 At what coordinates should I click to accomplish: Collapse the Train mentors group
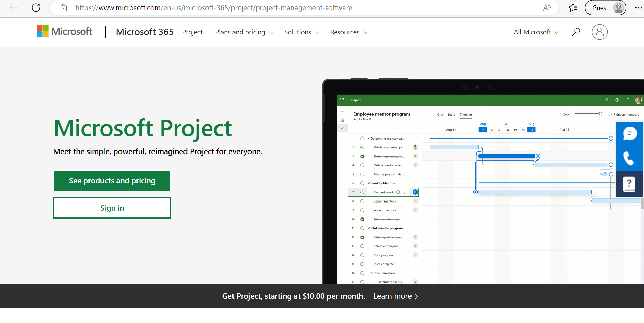tap(372, 273)
